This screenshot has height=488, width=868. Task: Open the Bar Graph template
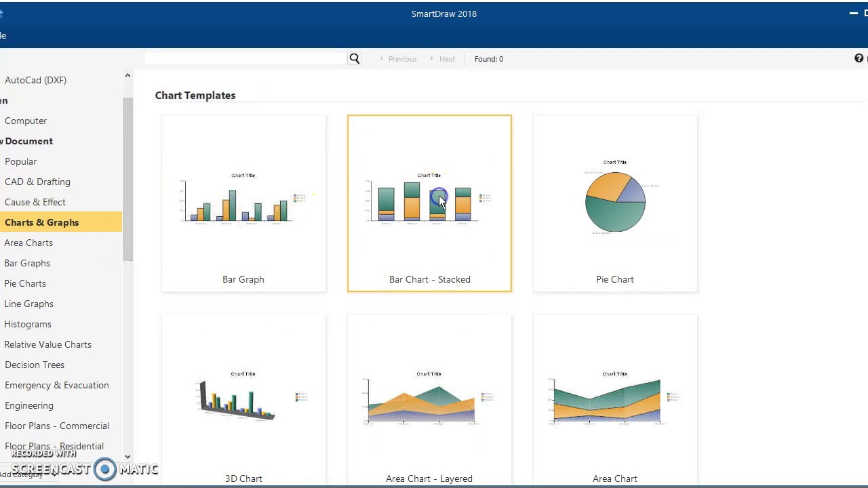pos(243,203)
